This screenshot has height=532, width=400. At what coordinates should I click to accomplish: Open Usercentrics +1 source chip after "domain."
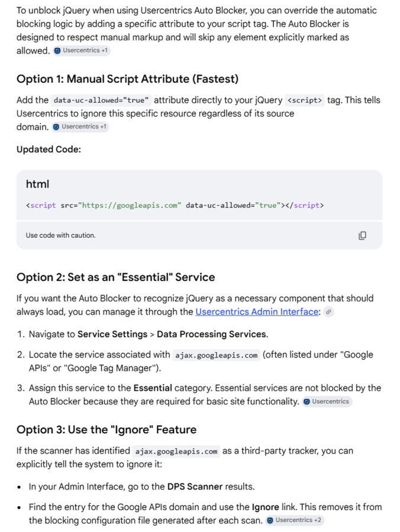(x=80, y=126)
